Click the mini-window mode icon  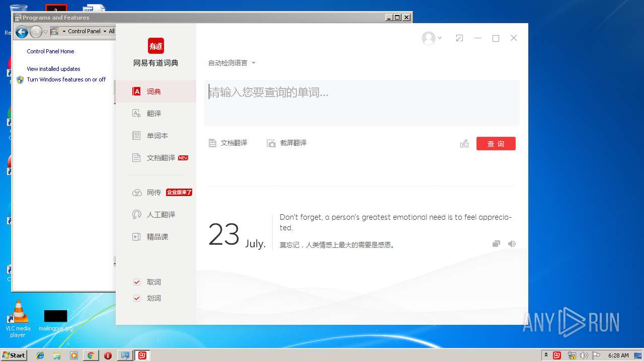459,38
